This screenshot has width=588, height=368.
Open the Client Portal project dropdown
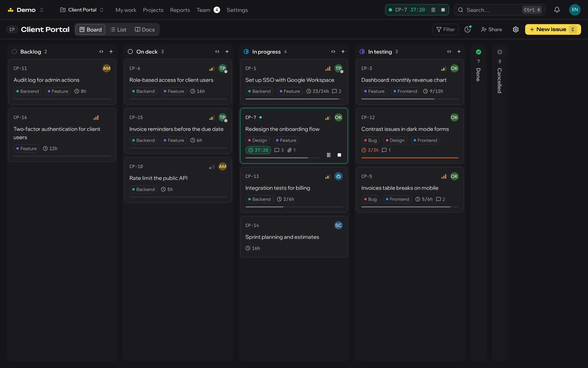point(82,10)
